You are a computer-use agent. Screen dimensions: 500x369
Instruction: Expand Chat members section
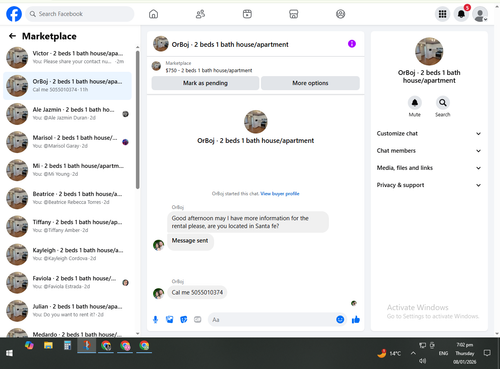click(x=429, y=151)
